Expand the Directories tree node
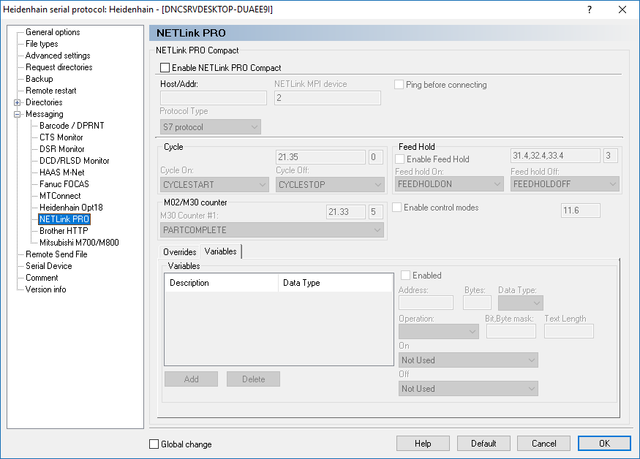This screenshot has height=459, width=640. click(x=17, y=102)
